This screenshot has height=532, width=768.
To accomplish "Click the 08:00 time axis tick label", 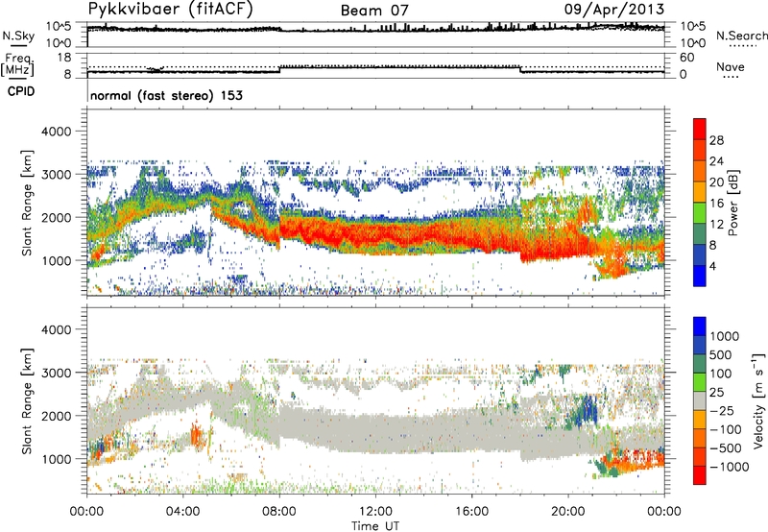I will (279, 512).
